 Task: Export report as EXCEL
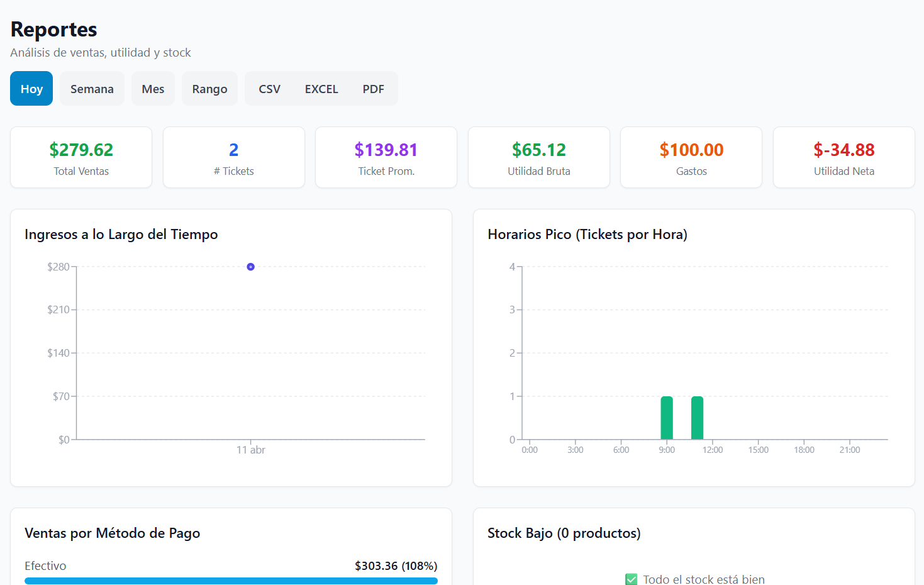[x=321, y=89]
